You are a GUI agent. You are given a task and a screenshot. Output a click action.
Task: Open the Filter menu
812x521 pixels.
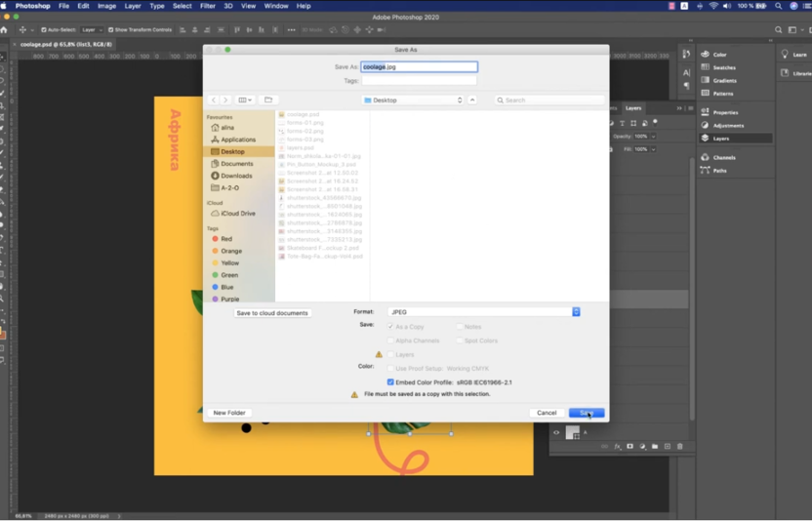click(x=208, y=6)
